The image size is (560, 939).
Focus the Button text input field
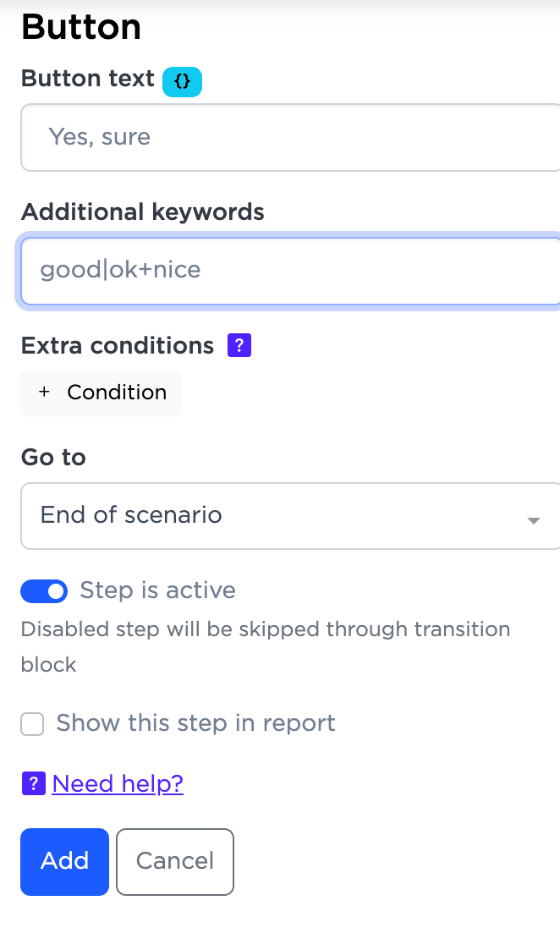[x=288, y=137]
